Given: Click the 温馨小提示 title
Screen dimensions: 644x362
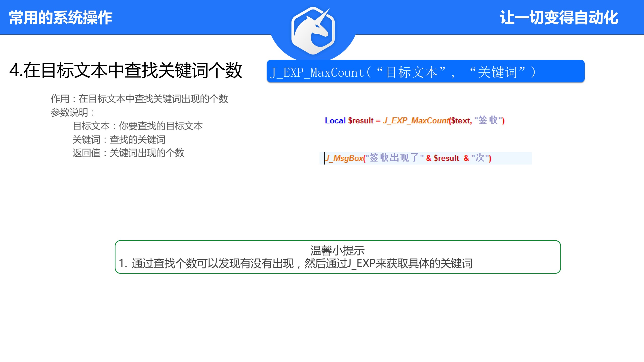Looking at the screenshot, I should (337, 250).
